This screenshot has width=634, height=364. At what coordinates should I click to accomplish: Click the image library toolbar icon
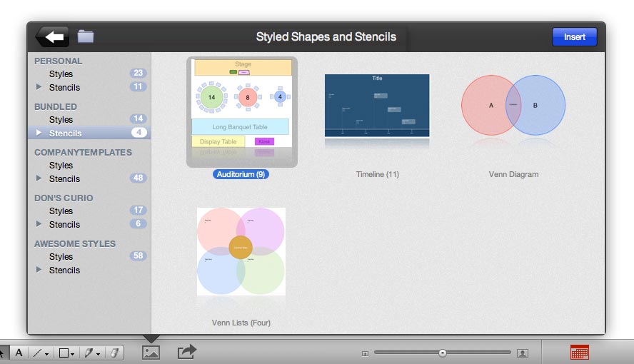[151, 353]
